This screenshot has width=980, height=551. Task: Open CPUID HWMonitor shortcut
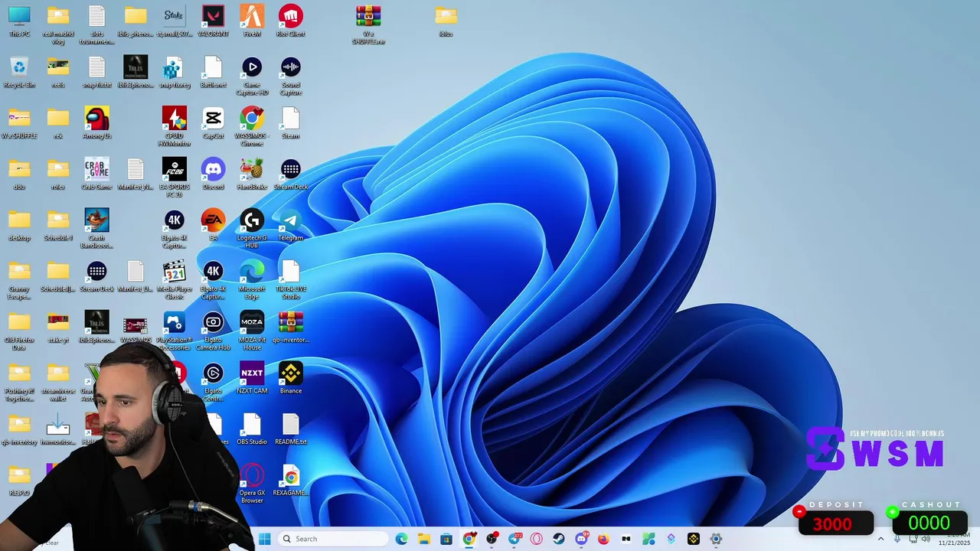(x=174, y=127)
